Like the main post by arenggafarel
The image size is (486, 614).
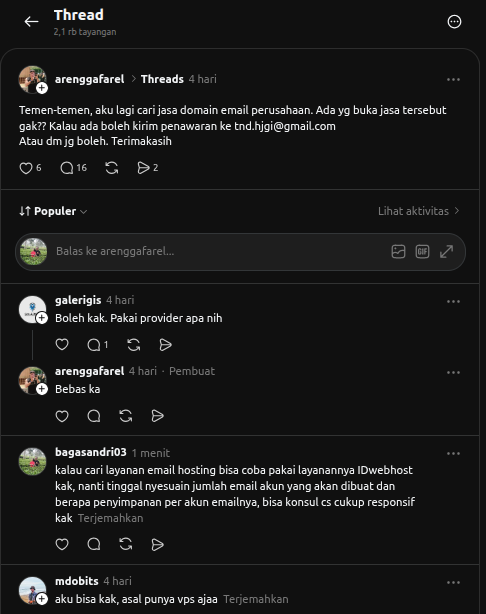point(26,168)
